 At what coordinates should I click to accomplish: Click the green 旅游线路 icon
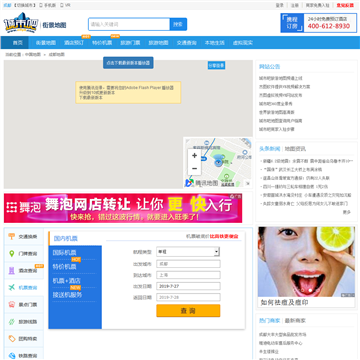coord(12,322)
